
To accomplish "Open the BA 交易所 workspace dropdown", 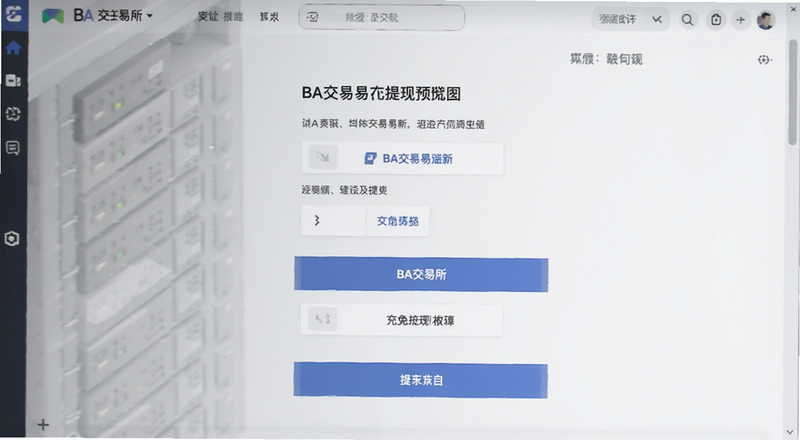I will pyautogui.click(x=113, y=15).
